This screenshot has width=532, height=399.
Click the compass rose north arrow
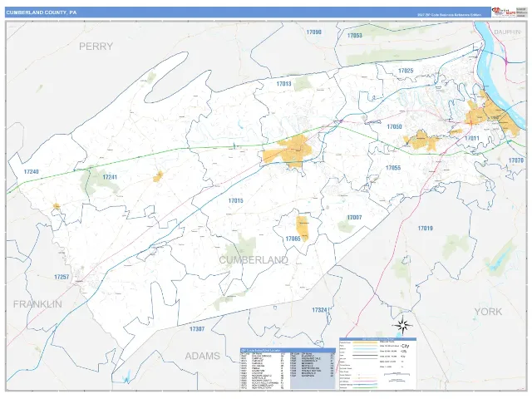pos(402,325)
